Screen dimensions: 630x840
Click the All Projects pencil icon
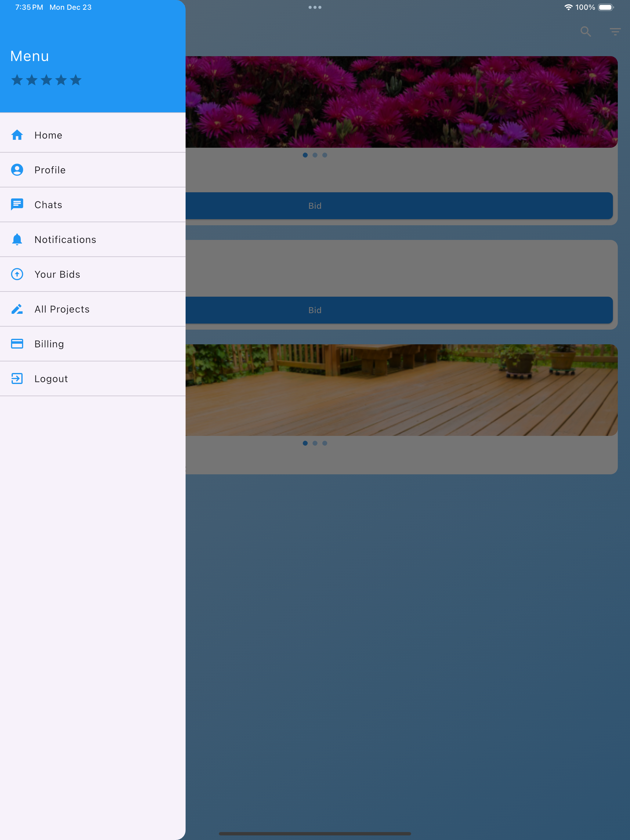[17, 309]
